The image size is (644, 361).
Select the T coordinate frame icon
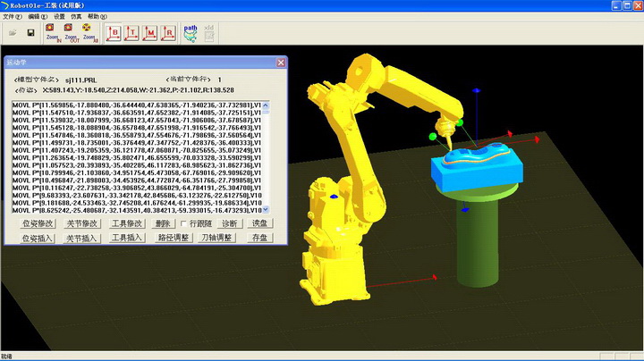(133, 33)
